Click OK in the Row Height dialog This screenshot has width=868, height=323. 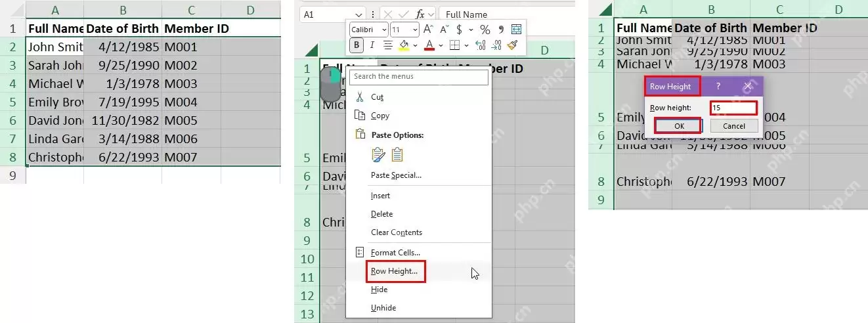(678, 126)
